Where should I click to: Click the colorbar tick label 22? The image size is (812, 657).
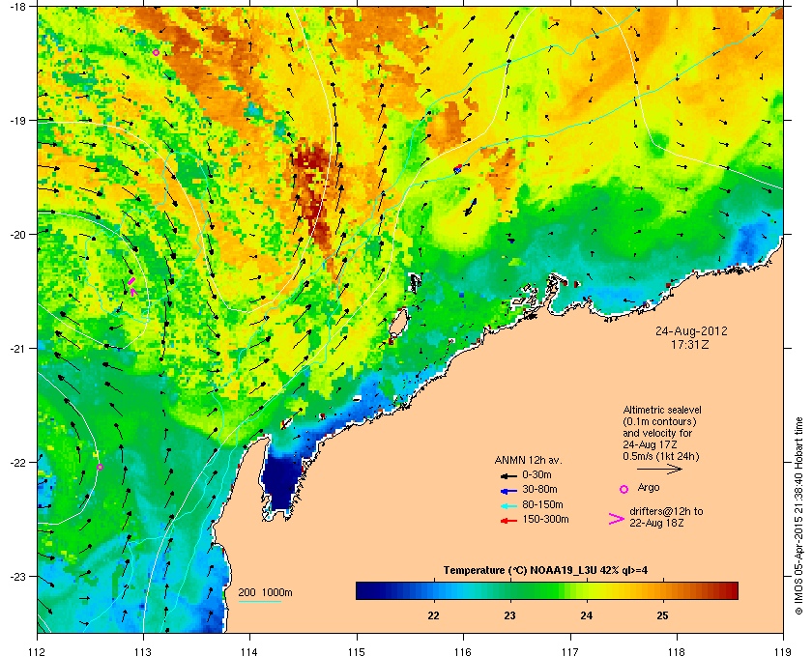point(433,615)
